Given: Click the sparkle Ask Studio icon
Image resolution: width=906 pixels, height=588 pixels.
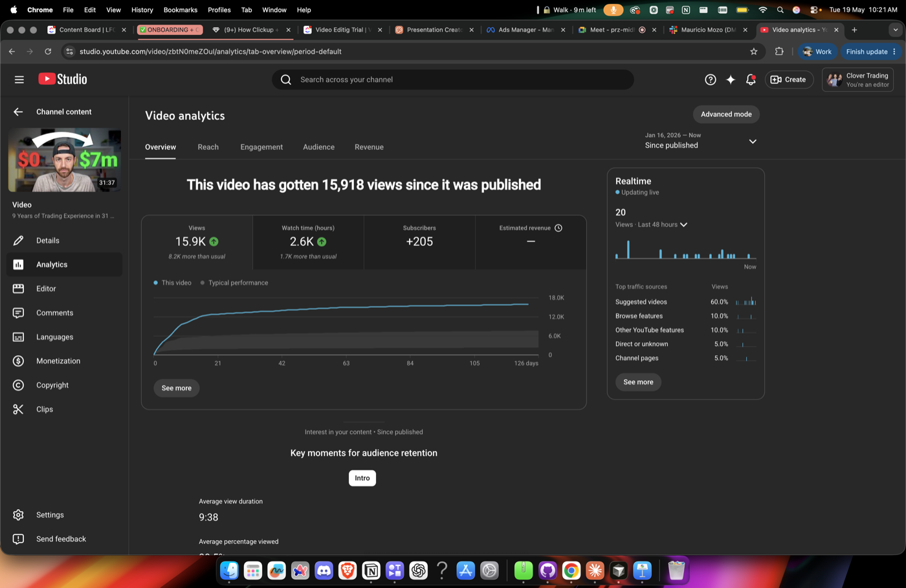Looking at the screenshot, I should pyautogui.click(x=731, y=80).
